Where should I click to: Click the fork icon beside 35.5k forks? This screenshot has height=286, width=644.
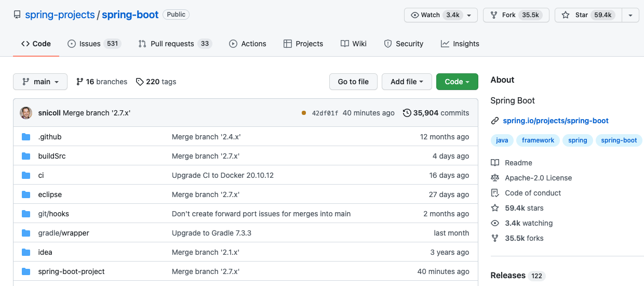(x=495, y=238)
